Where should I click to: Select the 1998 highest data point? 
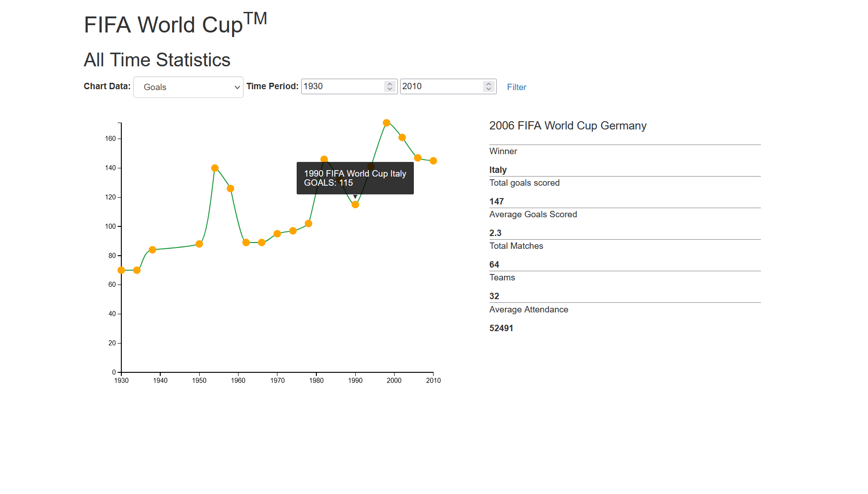386,123
